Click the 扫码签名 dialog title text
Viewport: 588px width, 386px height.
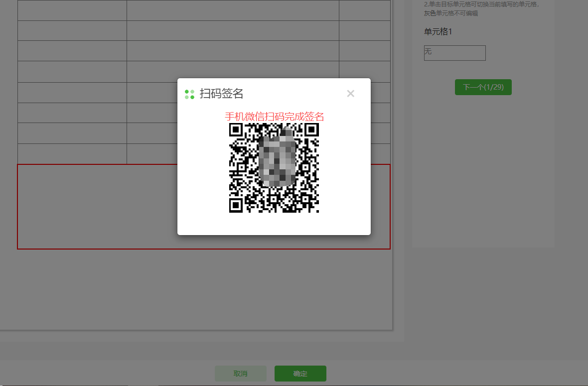(221, 94)
